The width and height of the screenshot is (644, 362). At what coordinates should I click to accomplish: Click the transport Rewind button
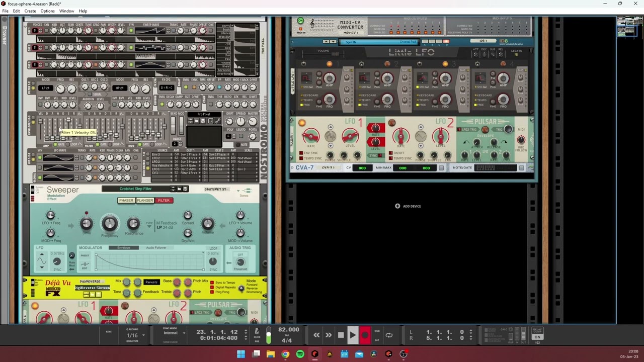coord(316,335)
